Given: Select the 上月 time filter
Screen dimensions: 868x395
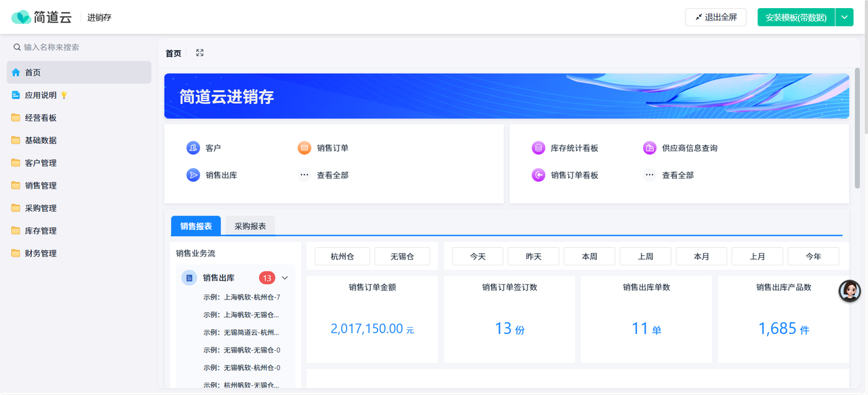Looking at the screenshot, I should [x=757, y=256].
